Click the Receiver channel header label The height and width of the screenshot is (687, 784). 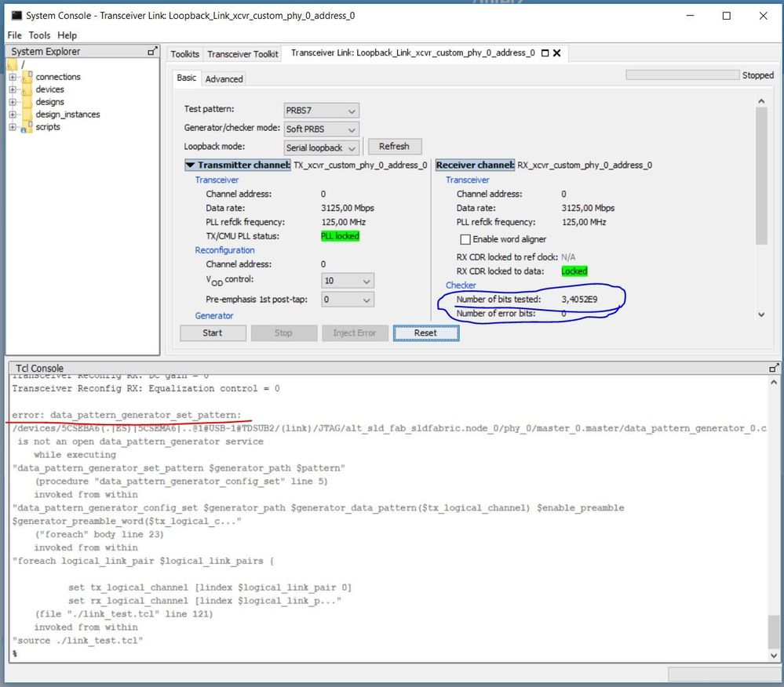click(x=475, y=165)
